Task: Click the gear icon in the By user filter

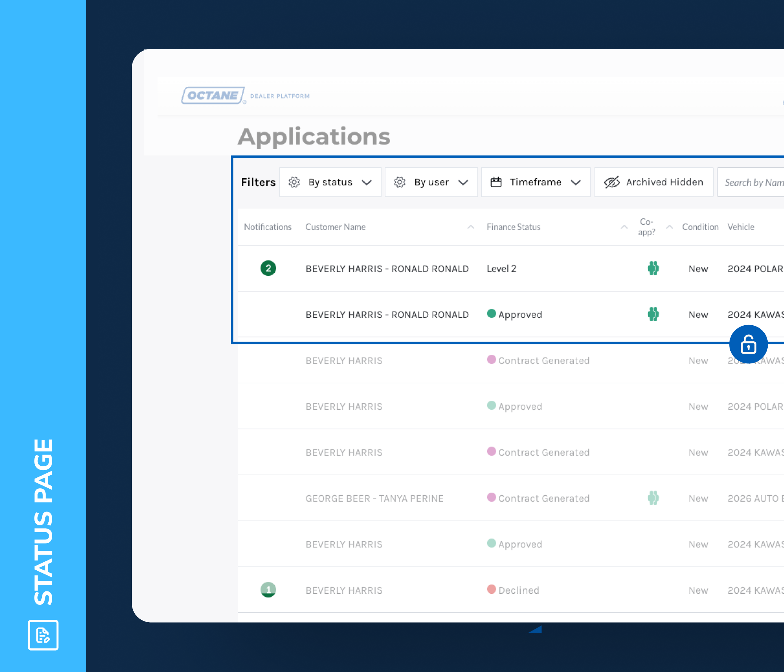Action: 400,182
